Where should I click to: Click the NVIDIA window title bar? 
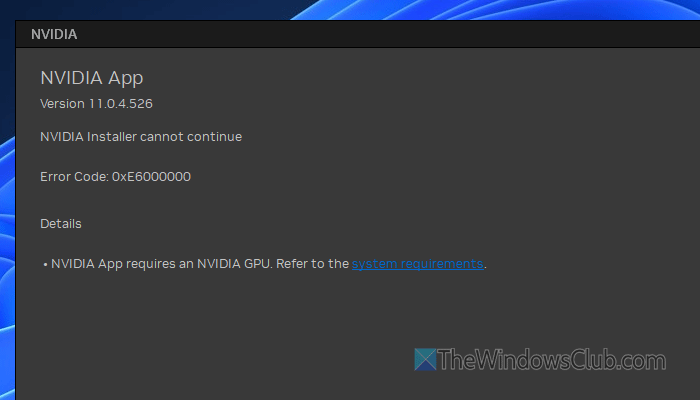[350, 33]
